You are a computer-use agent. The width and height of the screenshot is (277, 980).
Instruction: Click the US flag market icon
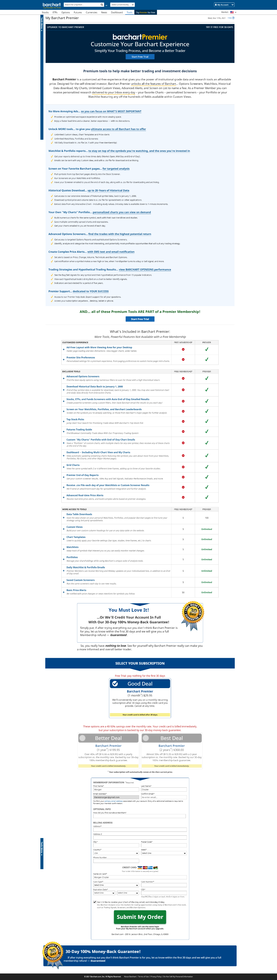232,12
